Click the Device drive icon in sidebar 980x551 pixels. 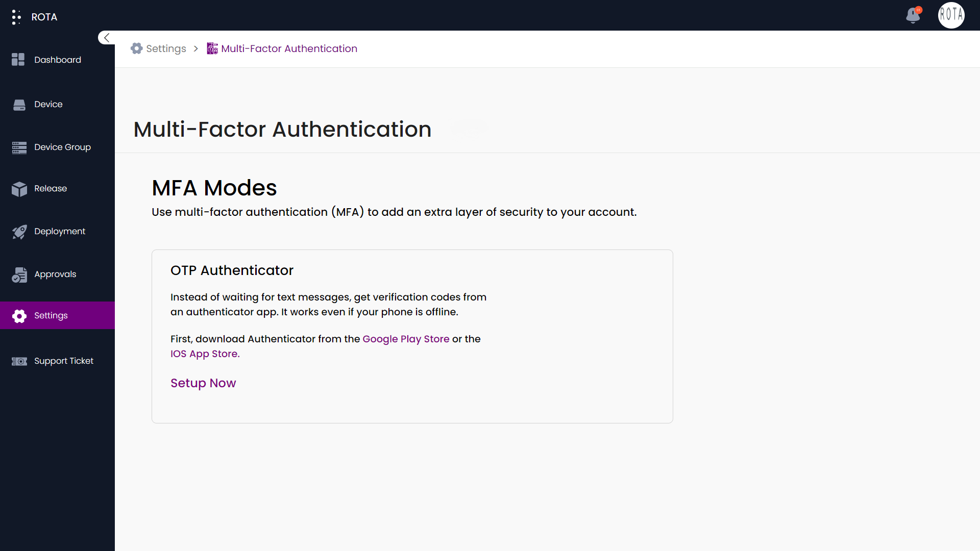coord(19,105)
